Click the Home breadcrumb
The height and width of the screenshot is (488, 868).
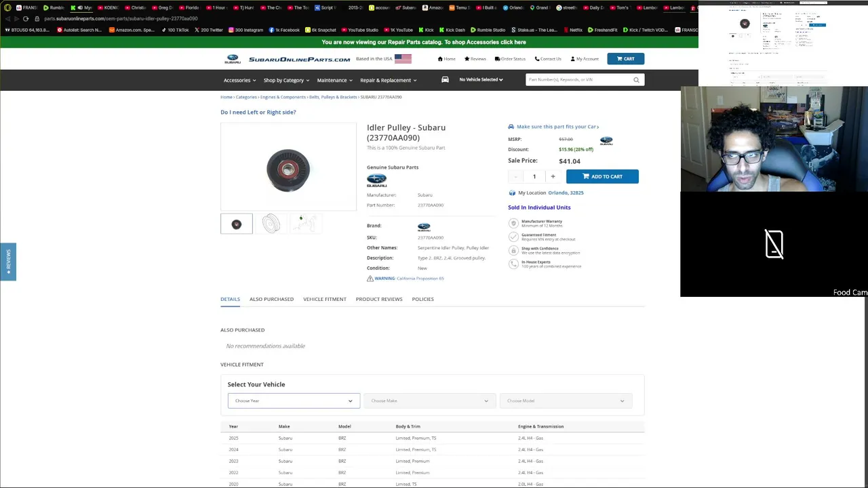[226, 97]
